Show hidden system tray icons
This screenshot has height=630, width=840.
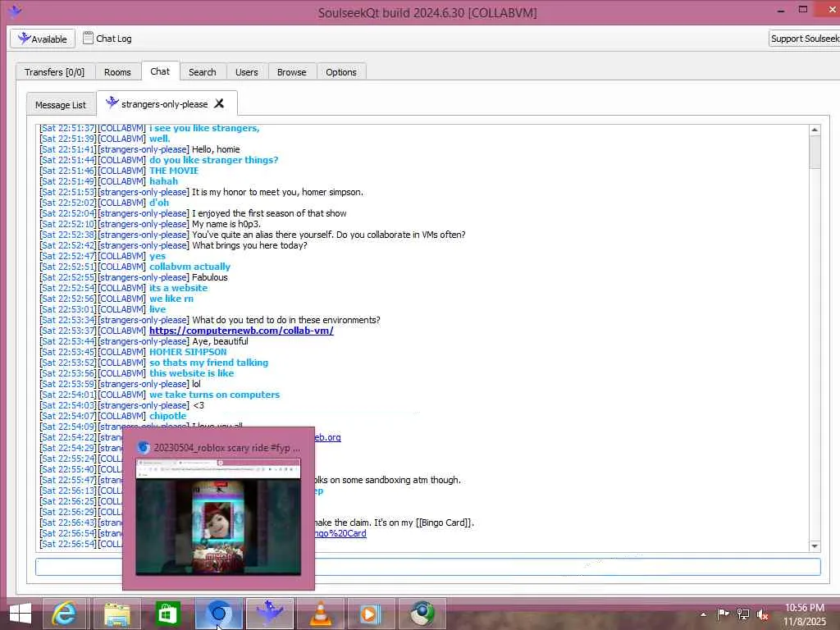click(x=703, y=614)
